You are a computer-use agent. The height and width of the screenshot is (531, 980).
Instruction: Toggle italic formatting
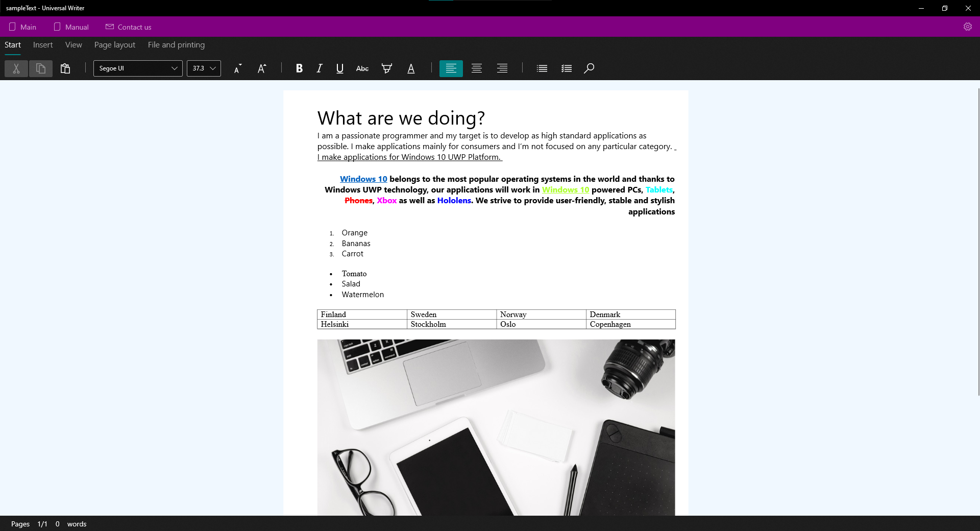pos(319,68)
